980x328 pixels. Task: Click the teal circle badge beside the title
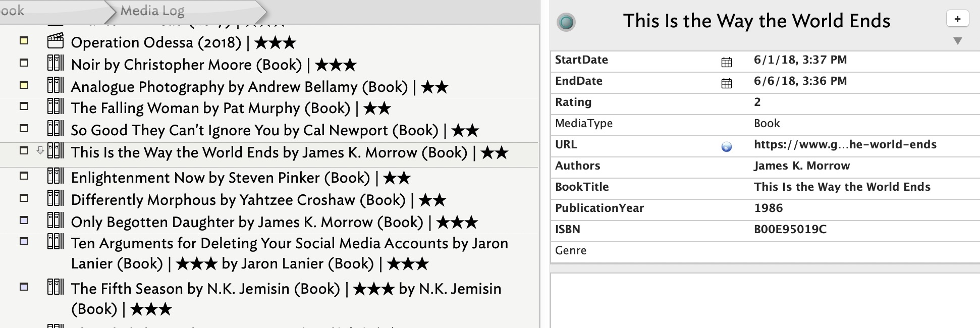566,22
